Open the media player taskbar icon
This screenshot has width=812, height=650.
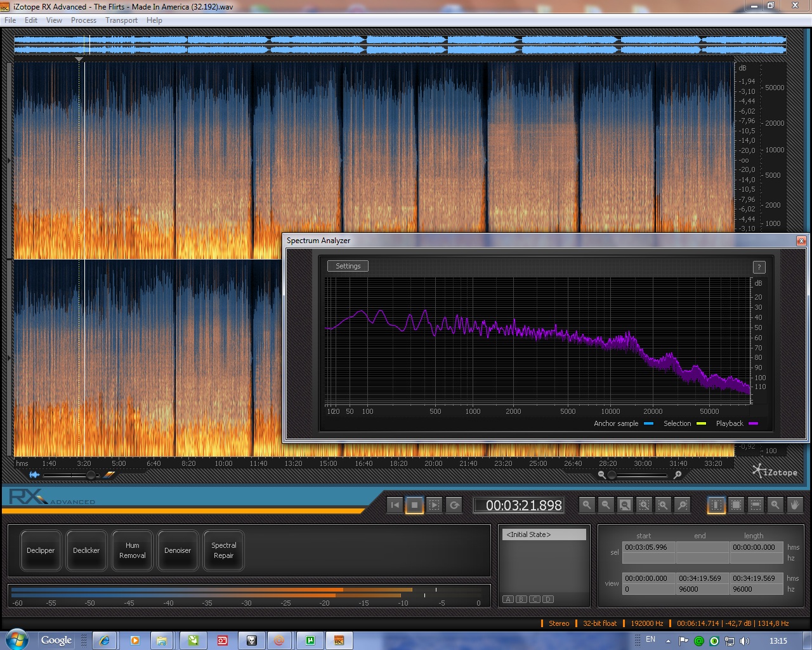point(134,640)
